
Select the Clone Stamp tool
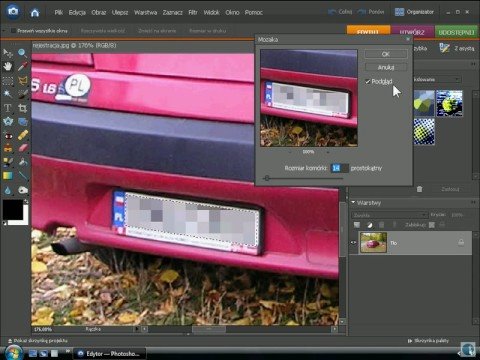[7, 148]
